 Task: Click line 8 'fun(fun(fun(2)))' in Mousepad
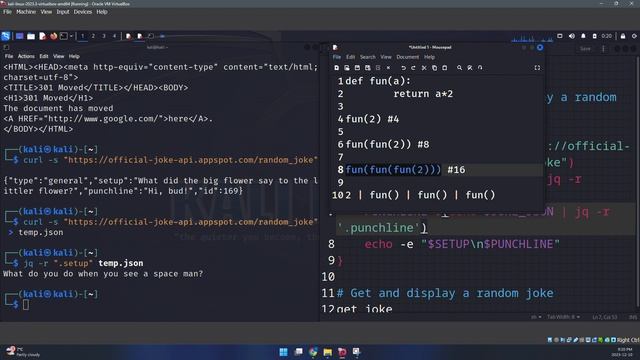click(x=393, y=170)
